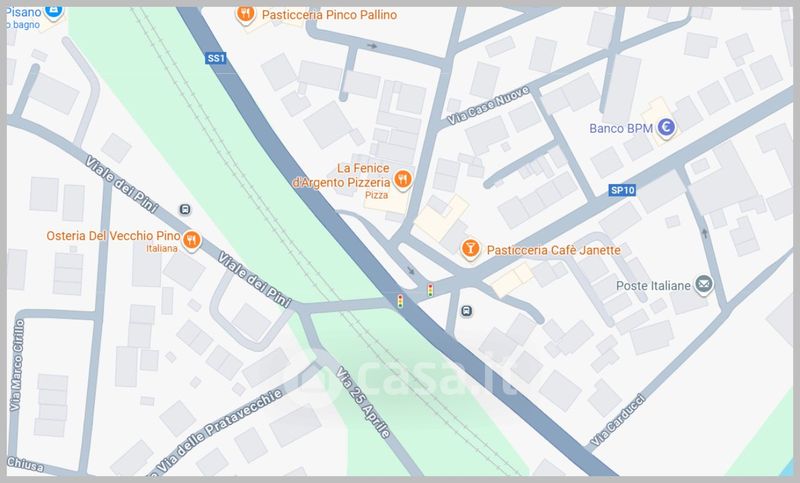Click the SP10 road shield badge
The width and height of the screenshot is (800, 483).
(622, 190)
